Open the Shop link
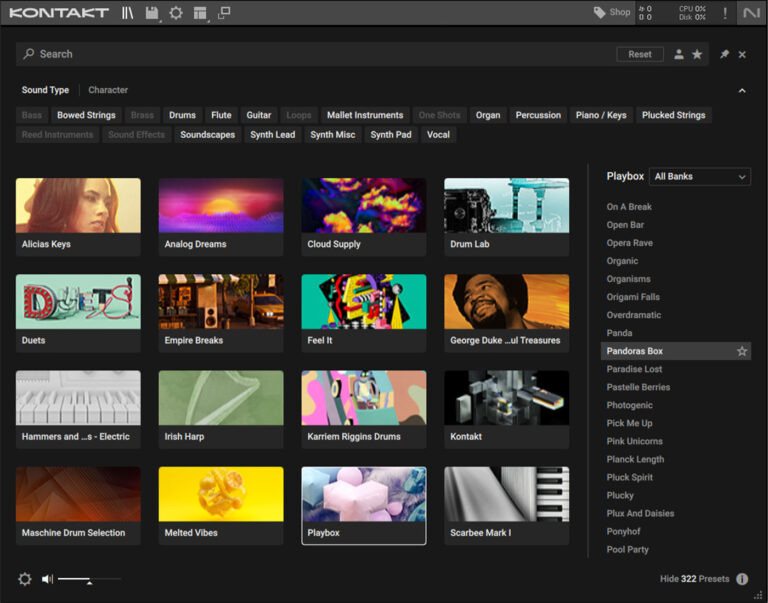The image size is (768, 603). click(x=612, y=13)
